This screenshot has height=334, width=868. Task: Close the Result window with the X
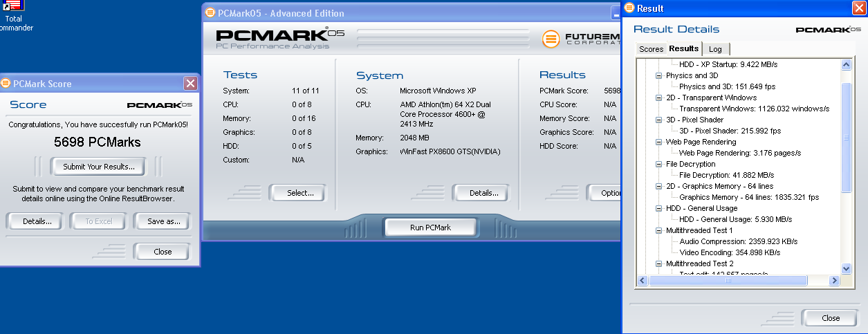coord(858,8)
